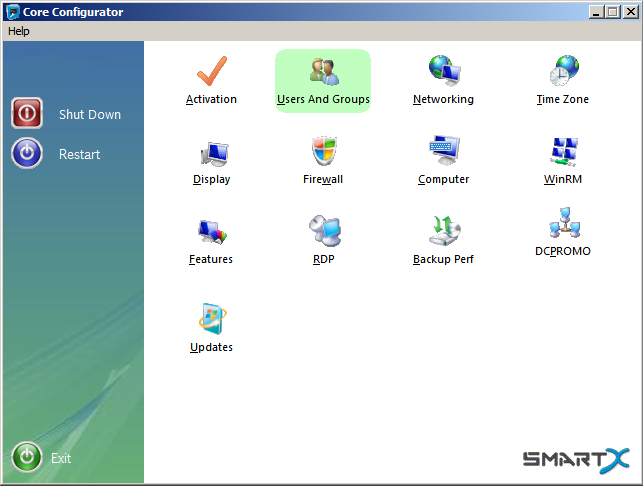The image size is (643, 486).
Task: Open the Updates icon
Action: (x=212, y=319)
